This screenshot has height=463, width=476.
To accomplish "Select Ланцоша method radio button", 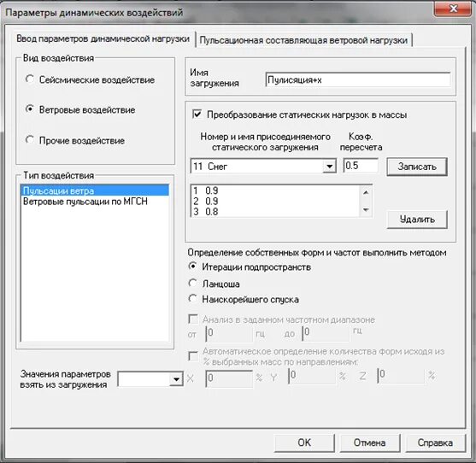I will (x=192, y=283).
